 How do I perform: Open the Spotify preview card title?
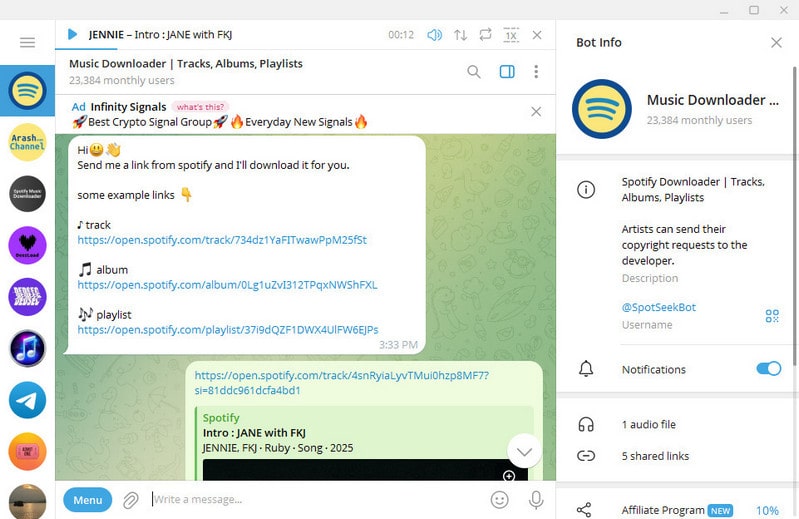254,433
